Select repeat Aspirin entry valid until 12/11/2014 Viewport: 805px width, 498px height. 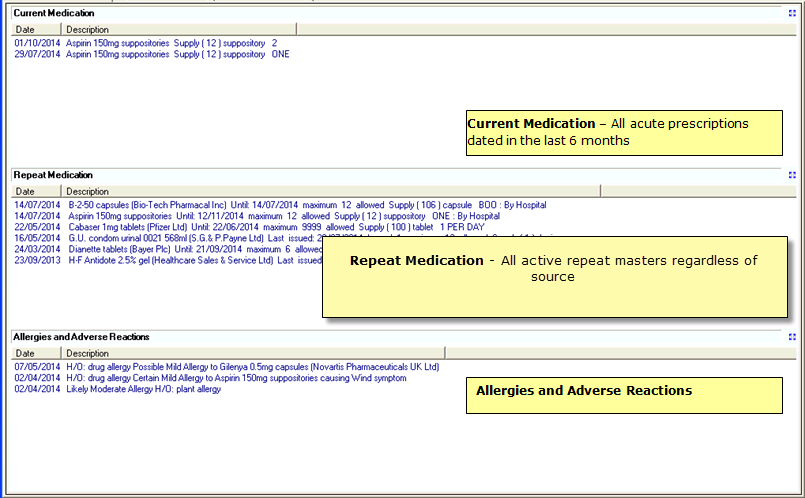pyautogui.click(x=200, y=216)
